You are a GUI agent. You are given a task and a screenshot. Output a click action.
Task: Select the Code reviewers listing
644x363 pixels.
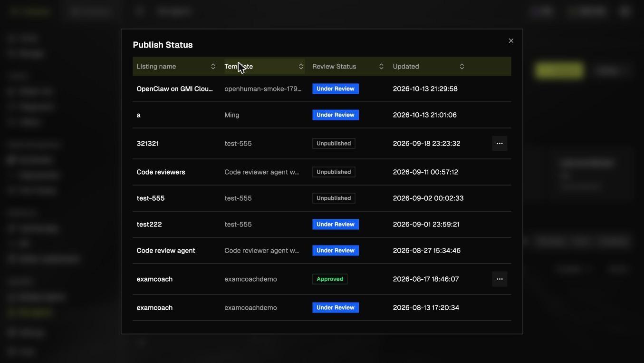click(161, 172)
